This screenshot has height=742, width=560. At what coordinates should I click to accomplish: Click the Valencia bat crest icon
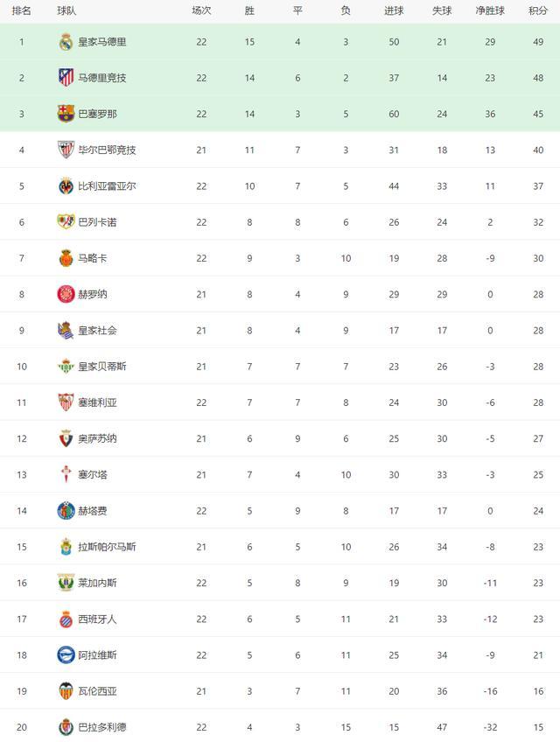coord(66,691)
